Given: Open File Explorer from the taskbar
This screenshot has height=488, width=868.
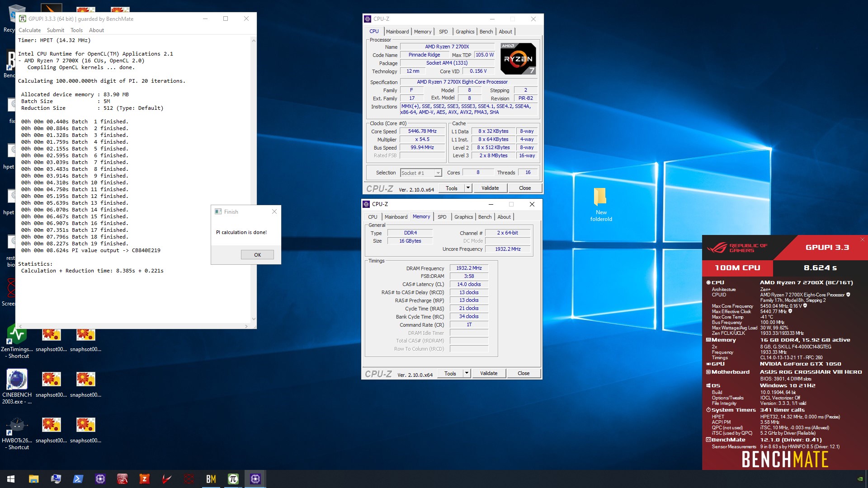Looking at the screenshot, I should tap(33, 479).
